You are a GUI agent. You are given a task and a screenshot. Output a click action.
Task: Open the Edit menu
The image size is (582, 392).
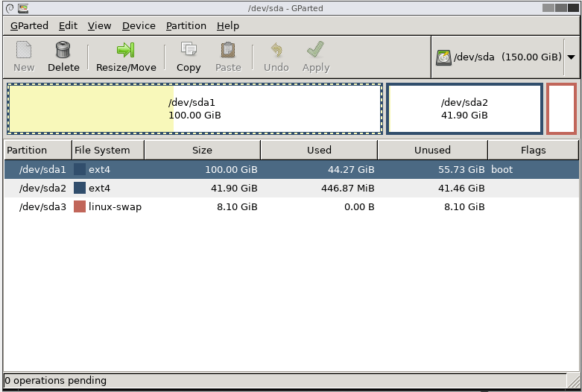[x=68, y=25]
